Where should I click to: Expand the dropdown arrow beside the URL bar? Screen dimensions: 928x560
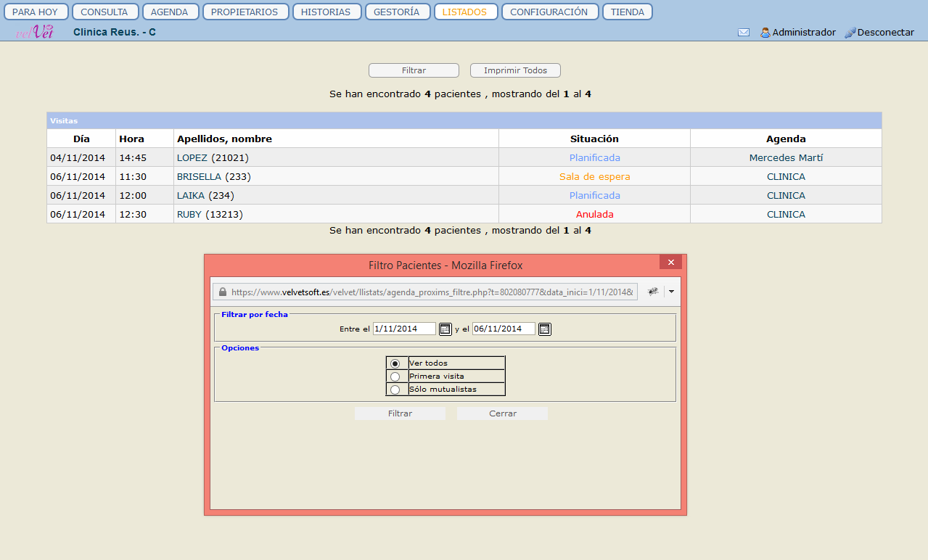(671, 292)
